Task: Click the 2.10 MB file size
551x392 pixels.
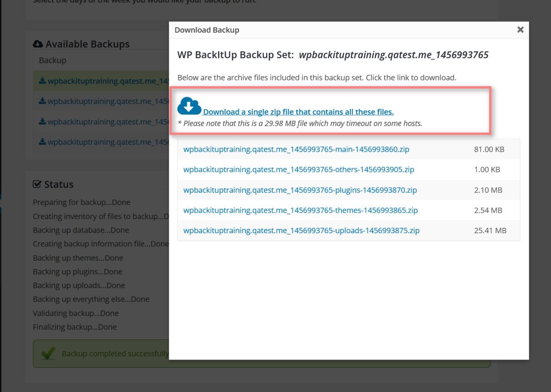Action: click(488, 190)
